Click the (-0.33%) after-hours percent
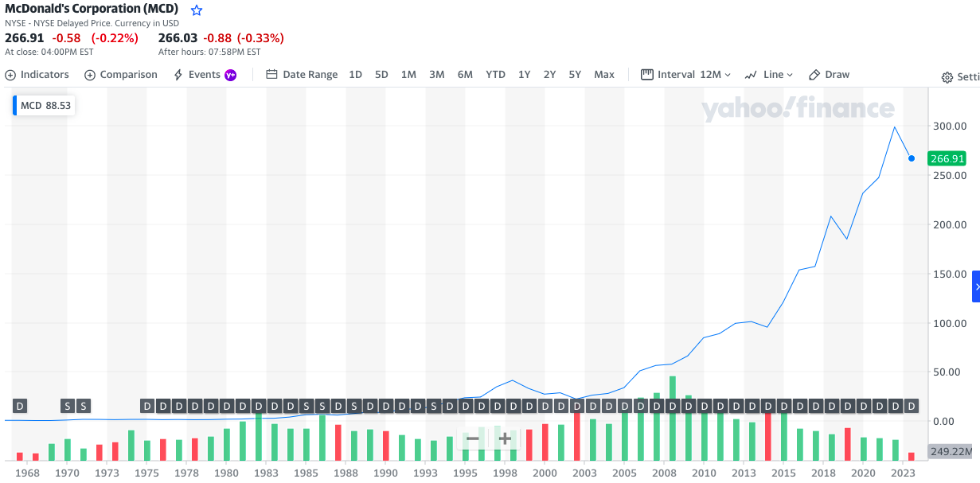Image resolution: width=980 pixels, height=483 pixels. click(260, 37)
